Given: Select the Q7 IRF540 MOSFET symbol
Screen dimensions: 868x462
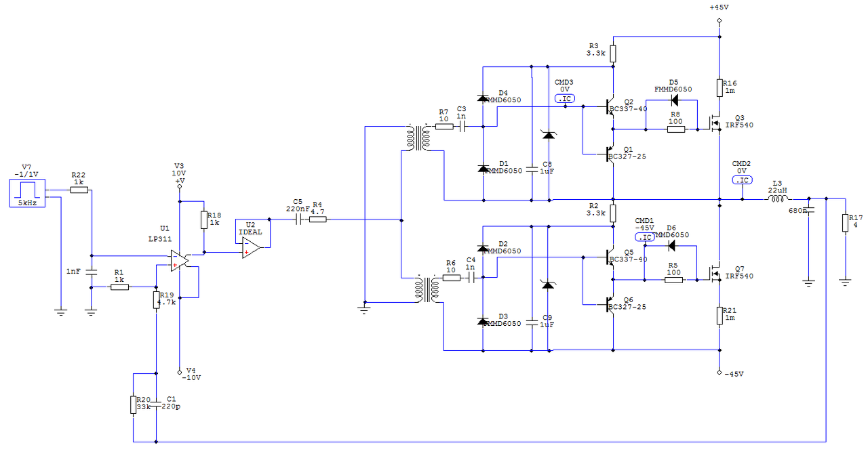Looking at the screenshot, I should 714,273.
